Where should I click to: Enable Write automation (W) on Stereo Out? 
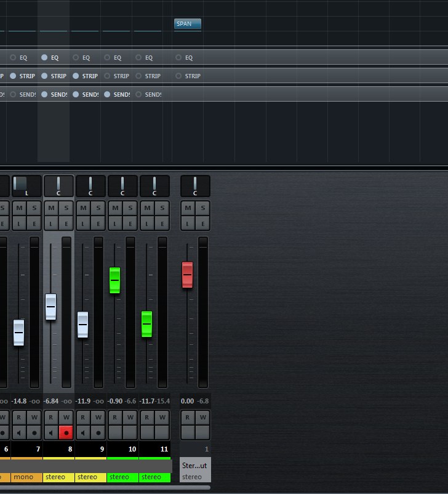pos(202,417)
